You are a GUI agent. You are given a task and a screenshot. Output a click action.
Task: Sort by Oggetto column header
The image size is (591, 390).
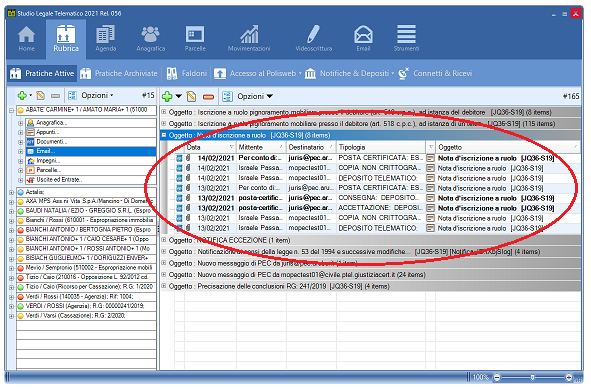(507, 147)
